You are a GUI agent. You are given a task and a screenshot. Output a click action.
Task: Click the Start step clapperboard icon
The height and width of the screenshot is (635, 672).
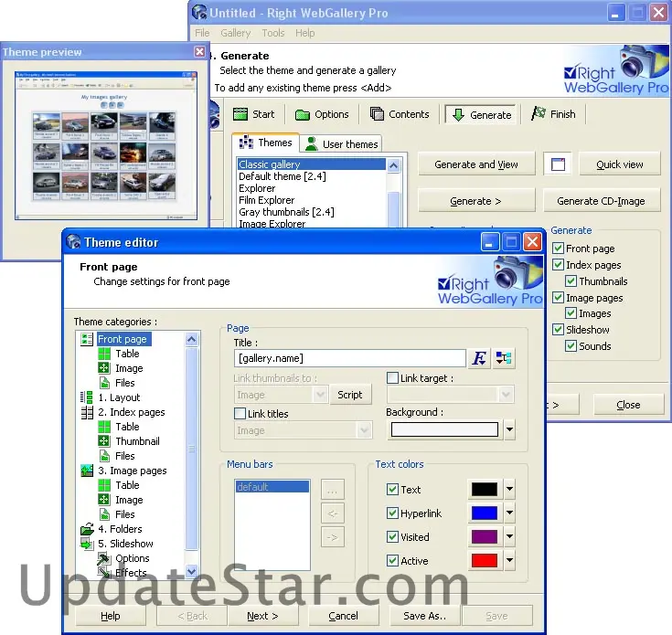[240, 114]
